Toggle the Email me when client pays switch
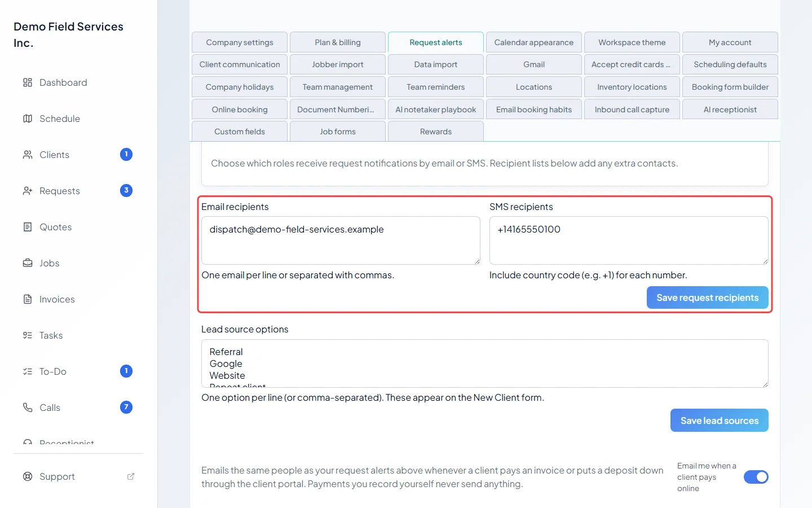This screenshot has width=812, height=508. click(x=756, y=477)
